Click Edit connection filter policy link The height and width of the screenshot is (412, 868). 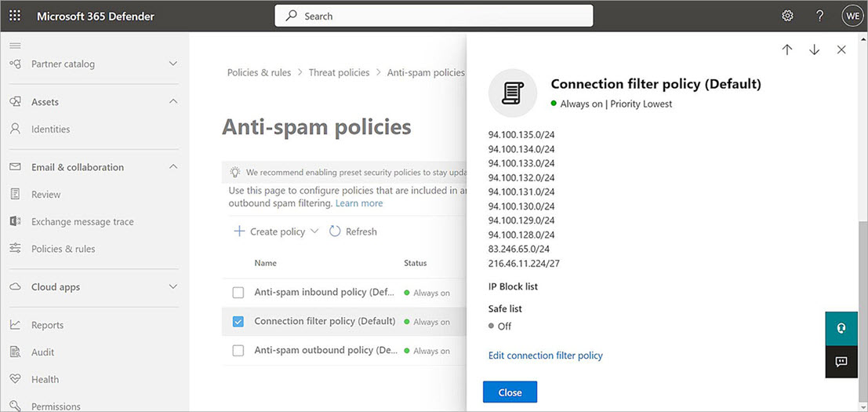(x=545, y=355)
